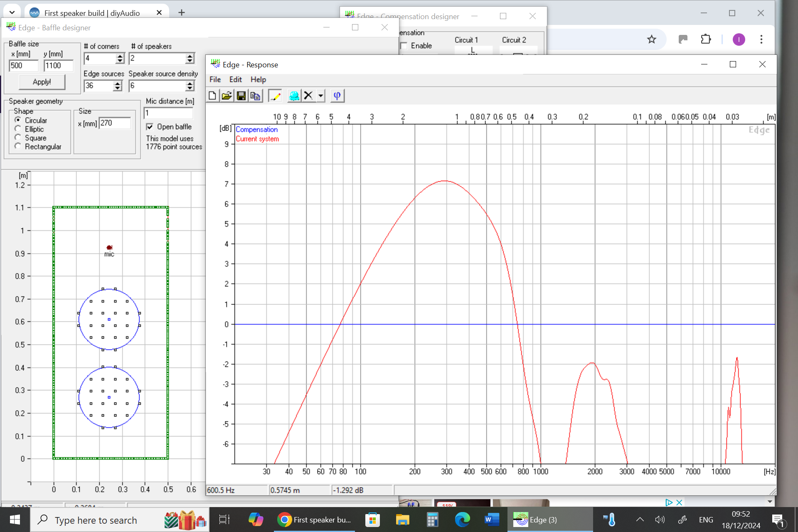
Task: Close the diyAudio browser tab
Action: 159,12
